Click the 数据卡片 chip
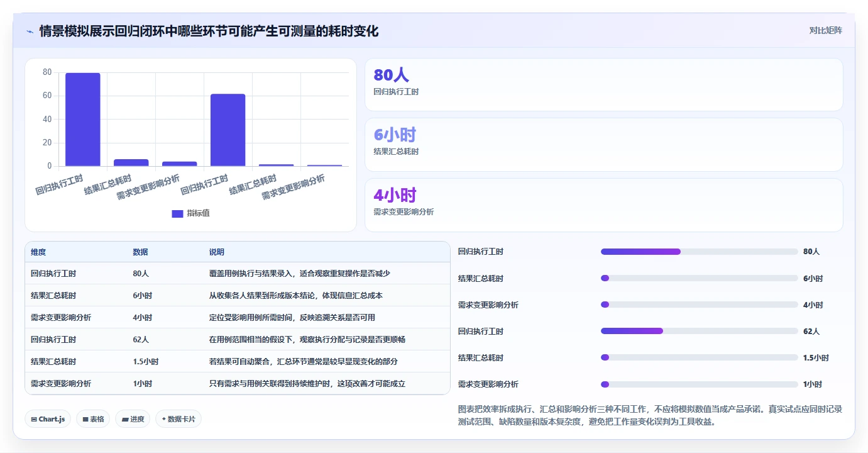The width and height of the screenshot is (868, 453). pyautogui.click(x=179, y=419)
